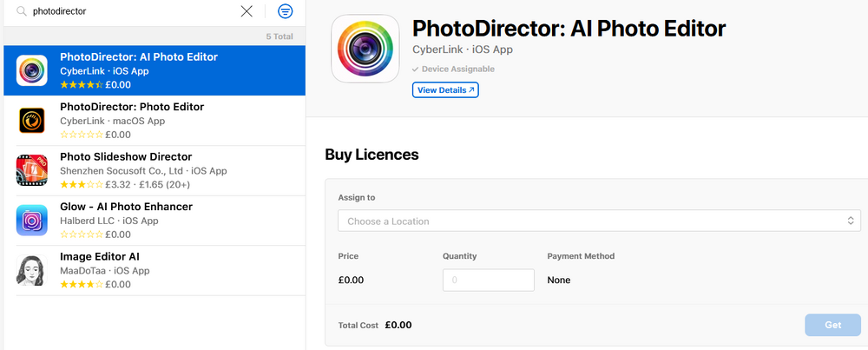Click the £0.00 value under Price
The height and width of the screenshot is (350, 868).
[351, 281]
